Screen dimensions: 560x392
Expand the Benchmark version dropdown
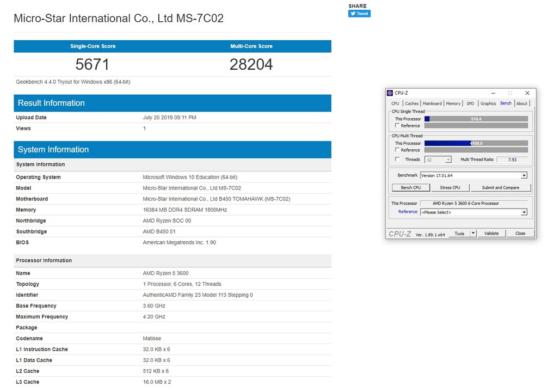point(524,176)
